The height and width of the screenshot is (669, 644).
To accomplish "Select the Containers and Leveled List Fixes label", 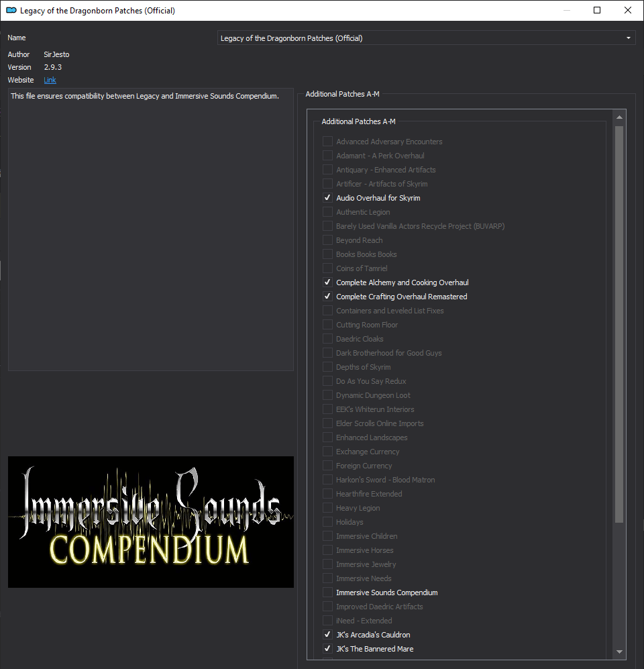I will [390, 311].
